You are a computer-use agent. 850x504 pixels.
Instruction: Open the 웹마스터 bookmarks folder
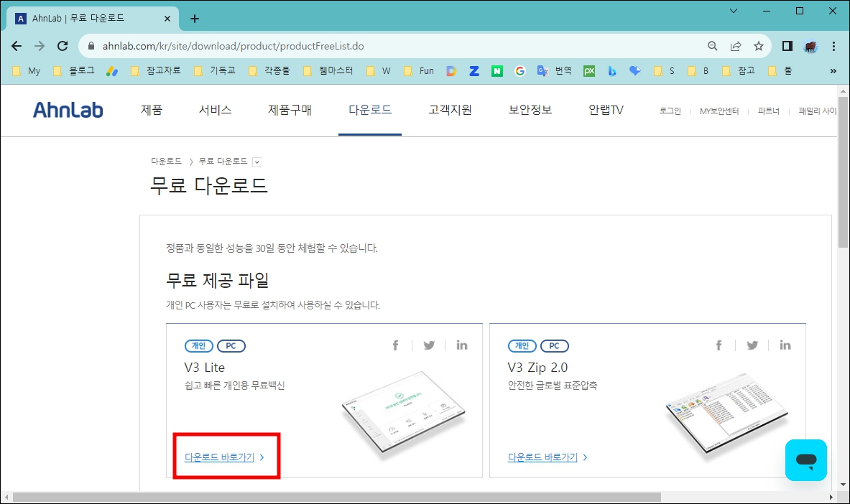pyautogui.click(x=328, y=71)
